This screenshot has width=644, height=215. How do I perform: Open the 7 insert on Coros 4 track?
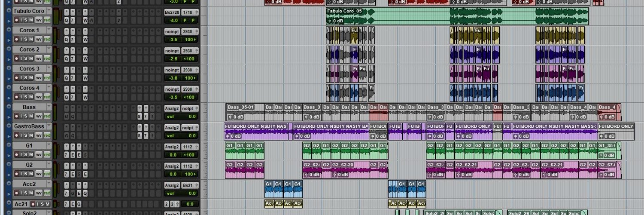tap(73, 97)
